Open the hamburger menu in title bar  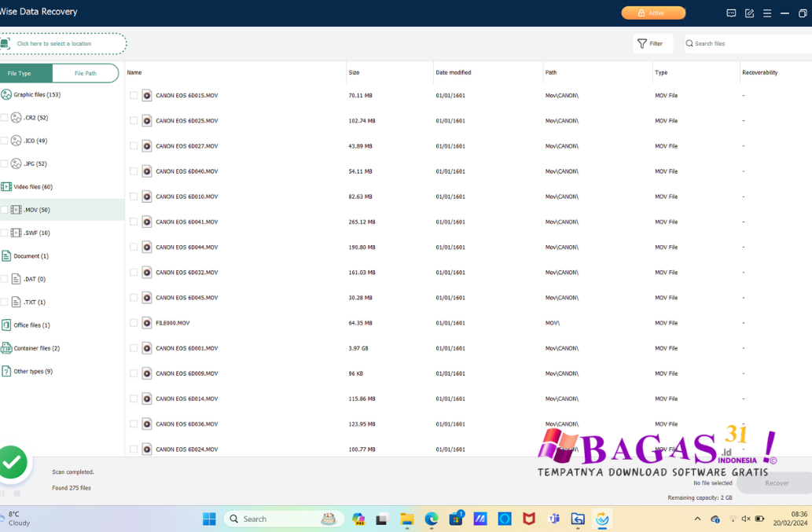767,13
